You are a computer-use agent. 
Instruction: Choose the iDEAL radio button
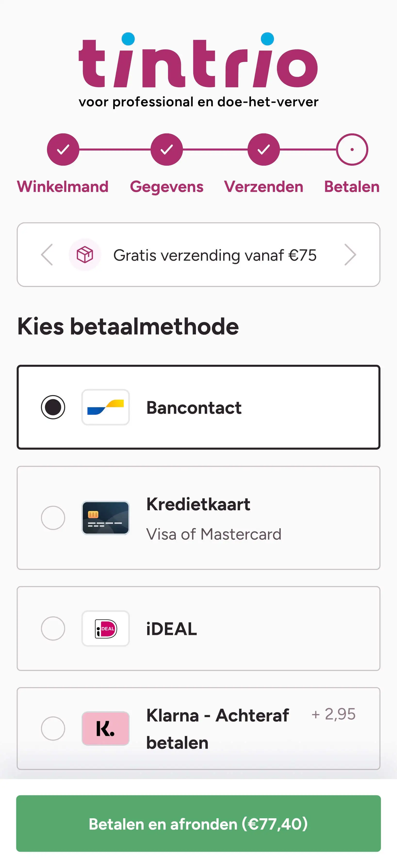[x=53, y=628]
